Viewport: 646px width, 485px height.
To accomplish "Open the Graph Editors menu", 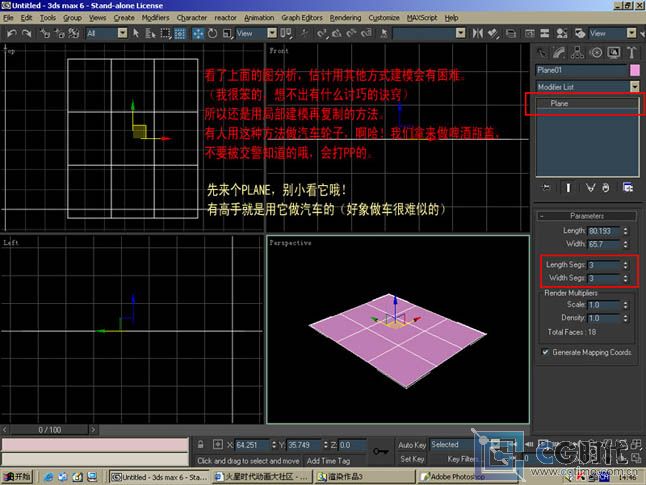I will 302,18.
